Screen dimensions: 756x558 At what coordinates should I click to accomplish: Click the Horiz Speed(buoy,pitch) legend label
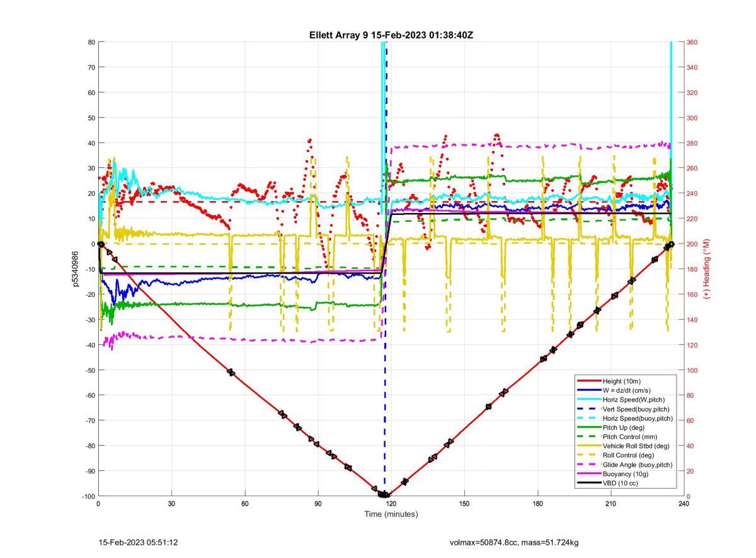coord(638,418)
